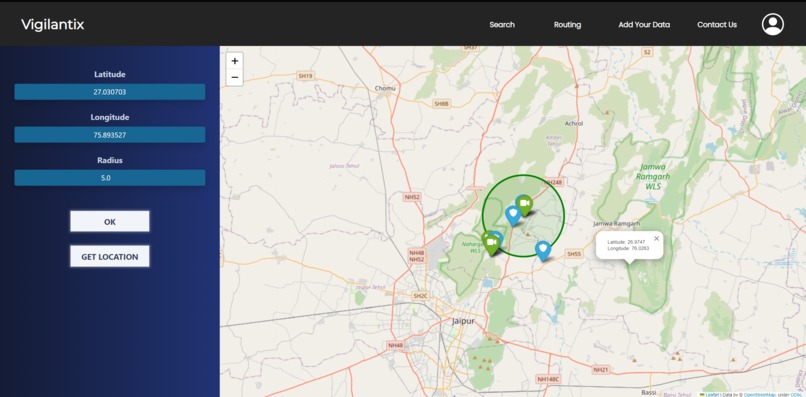The width and height of the screenshot is (806, 397).
Task: Click the Chomu town label on map
Action: pyautogui.click(x=386, y=88)
